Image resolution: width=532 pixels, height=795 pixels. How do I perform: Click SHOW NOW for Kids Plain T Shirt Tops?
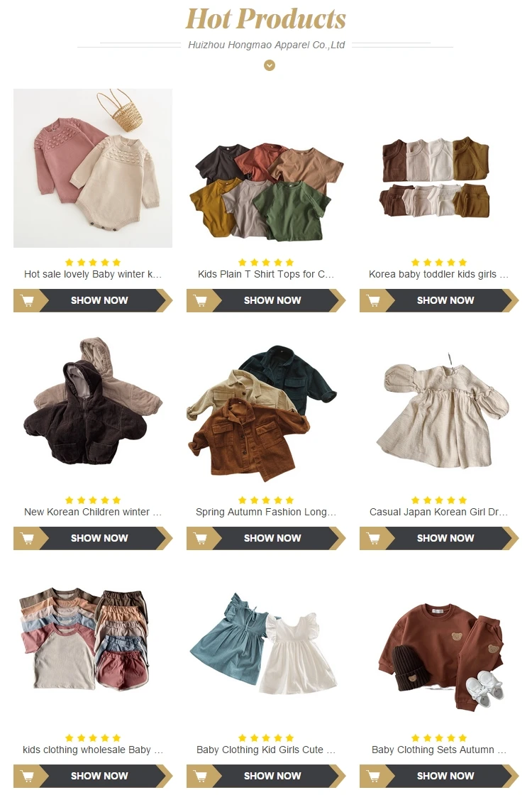click(x=272, y=301)
